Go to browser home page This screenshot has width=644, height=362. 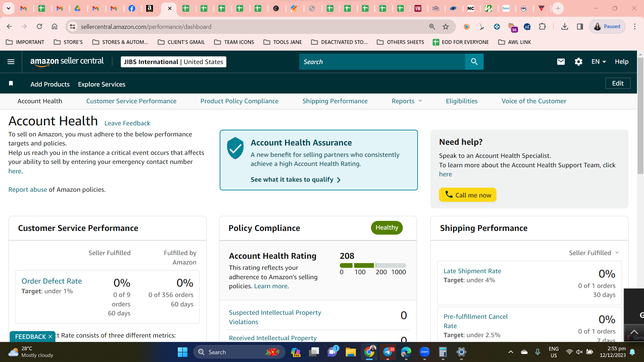click(54, 26)
